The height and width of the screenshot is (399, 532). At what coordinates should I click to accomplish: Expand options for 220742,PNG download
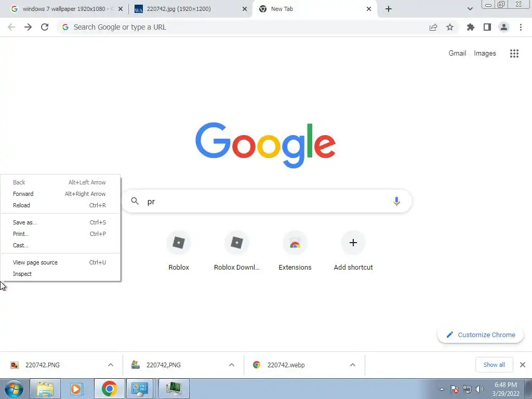(232, 365)
